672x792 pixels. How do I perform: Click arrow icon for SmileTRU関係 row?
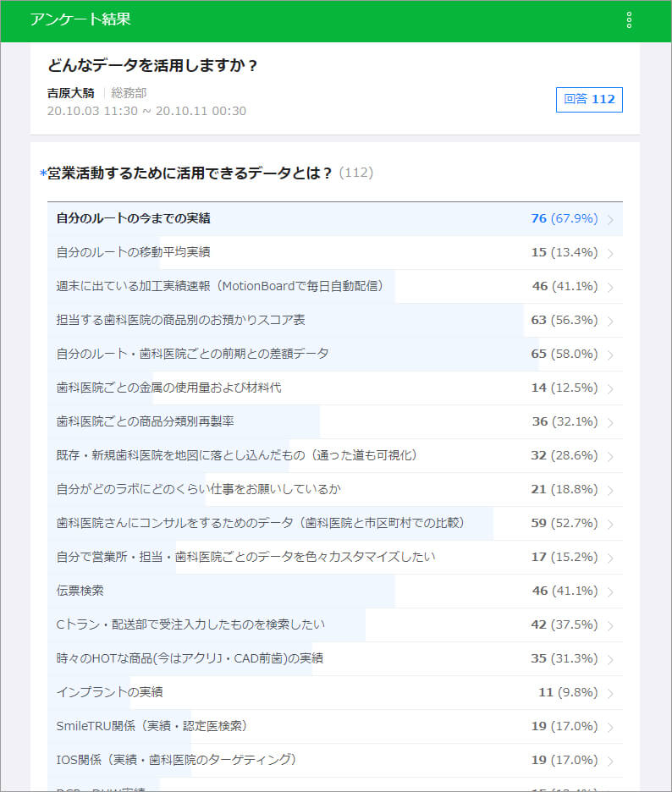[x=610, y=727]
